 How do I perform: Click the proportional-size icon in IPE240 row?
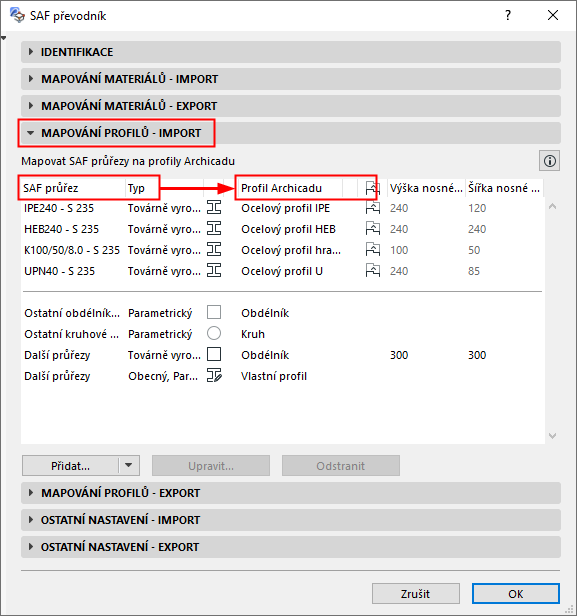pyautogui.click(x=372, y=208)
